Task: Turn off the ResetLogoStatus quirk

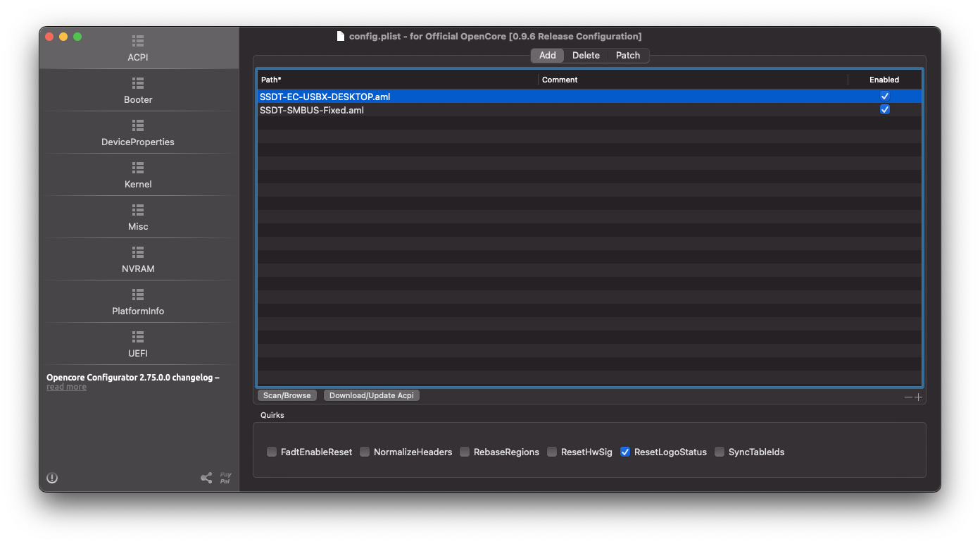Action: (x=625, y=452)
